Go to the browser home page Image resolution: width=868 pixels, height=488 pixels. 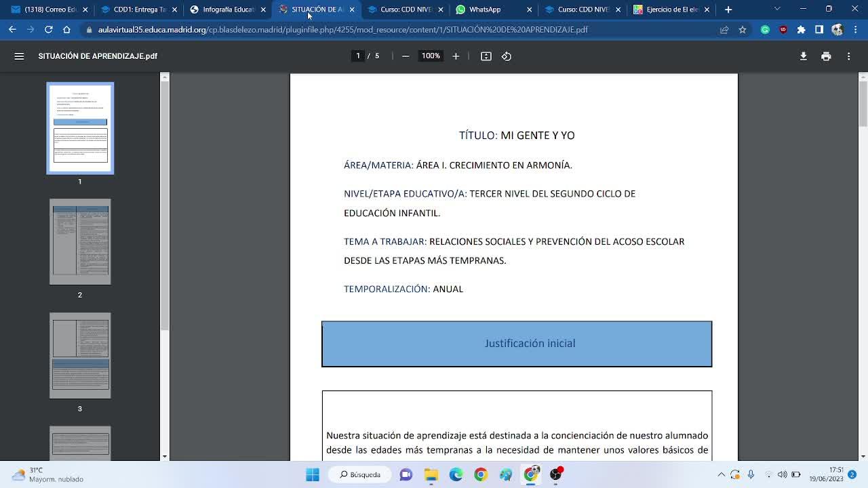click(x=66, y=30)
